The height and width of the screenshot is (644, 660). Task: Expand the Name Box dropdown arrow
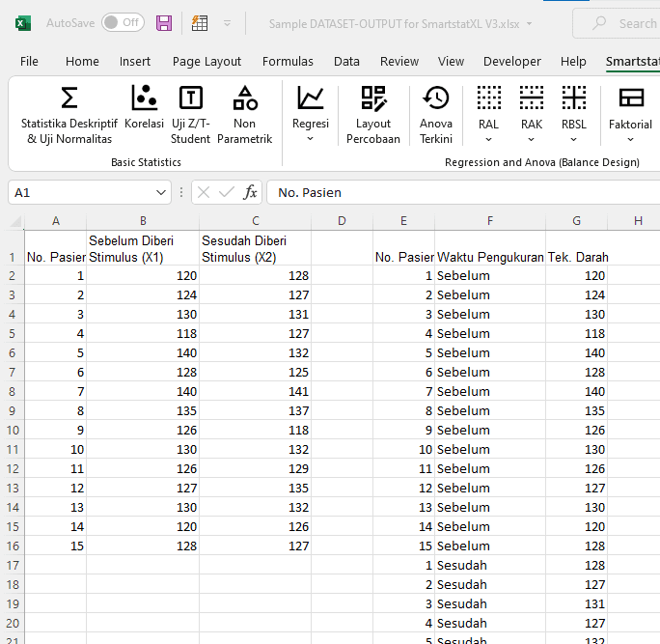coord(162,192)
